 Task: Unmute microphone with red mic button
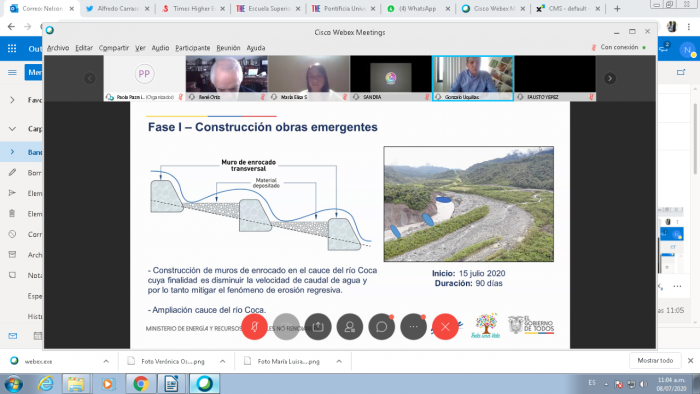tap(254, 327)
